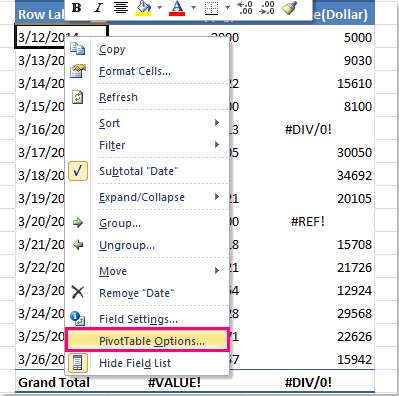This screenshot has height=396, width=399.
Task: Select the Grand Total row label
Action: [x=54, y=383]
